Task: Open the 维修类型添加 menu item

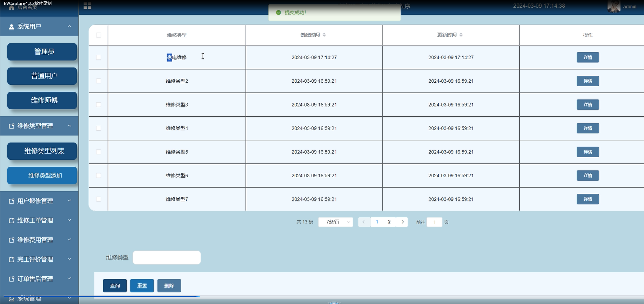Action: point(42,175)
